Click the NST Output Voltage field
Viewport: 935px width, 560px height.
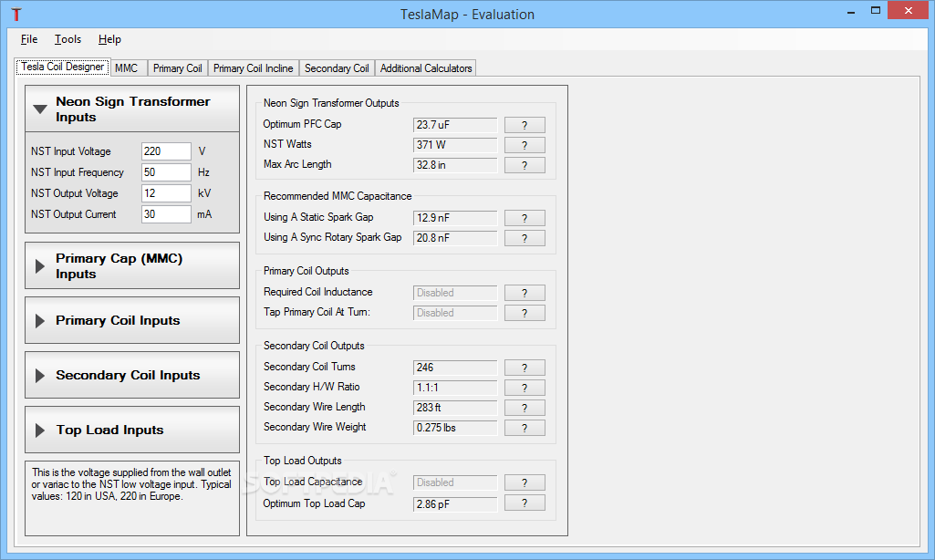tap(166, 193)
